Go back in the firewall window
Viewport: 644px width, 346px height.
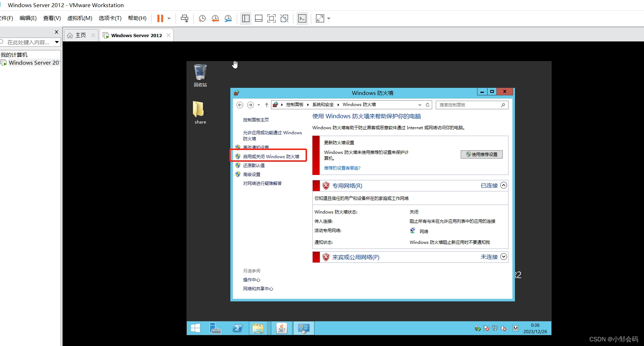coord(240,105)
